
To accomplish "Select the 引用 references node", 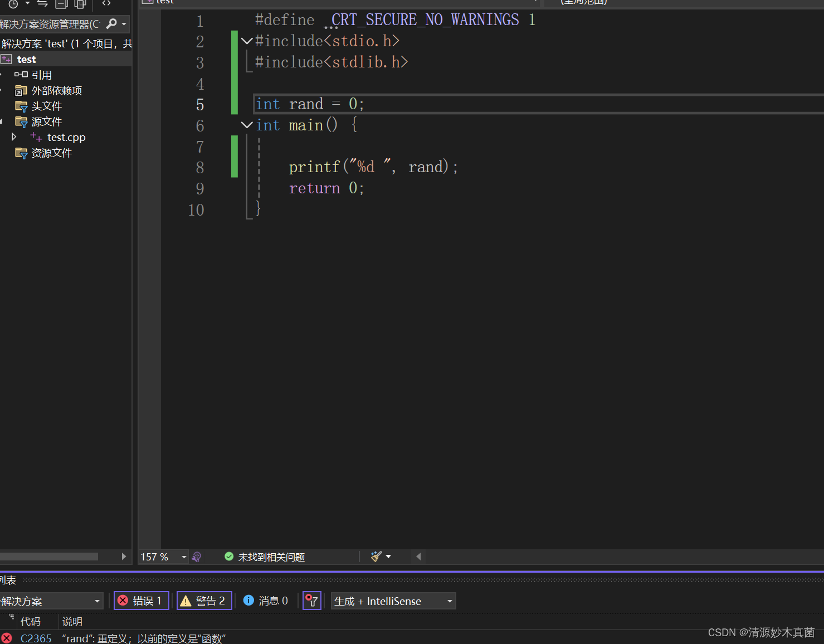I will pyautogui.click(x=41, y=75).
